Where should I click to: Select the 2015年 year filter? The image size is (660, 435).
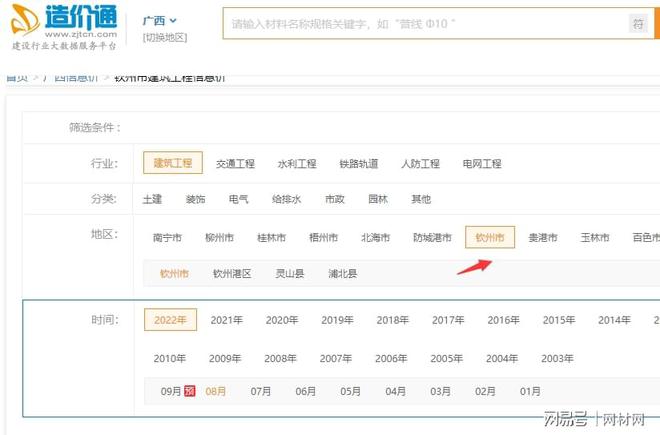(x=559, y=320)
